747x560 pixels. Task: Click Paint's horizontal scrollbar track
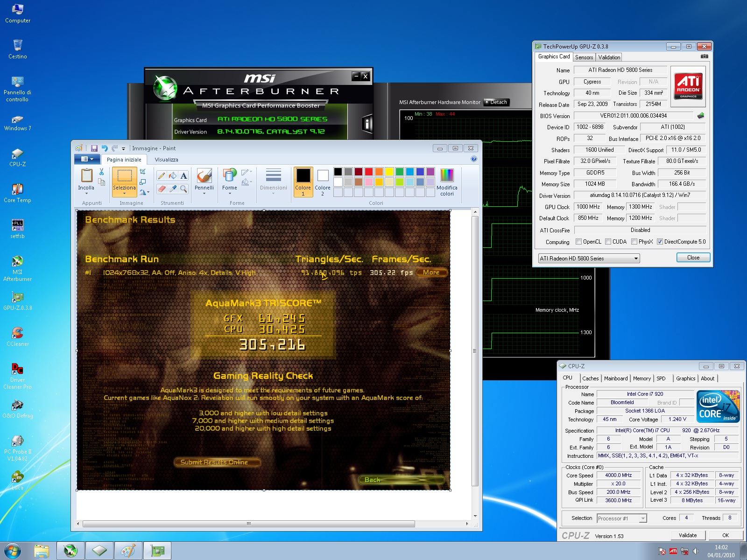click(x=440, y=524)
